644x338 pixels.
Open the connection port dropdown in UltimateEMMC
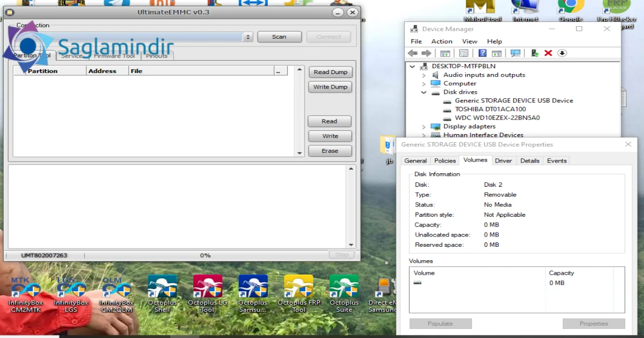tap(247, 37)
